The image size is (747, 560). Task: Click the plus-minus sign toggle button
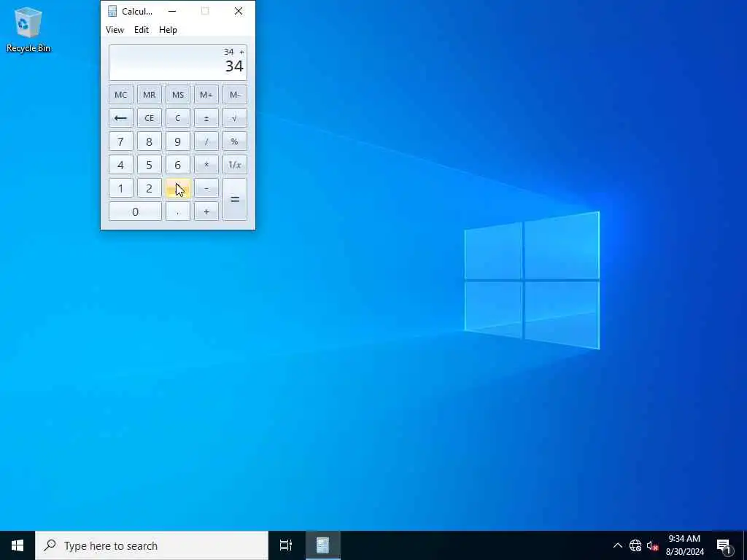click(206, 118)
